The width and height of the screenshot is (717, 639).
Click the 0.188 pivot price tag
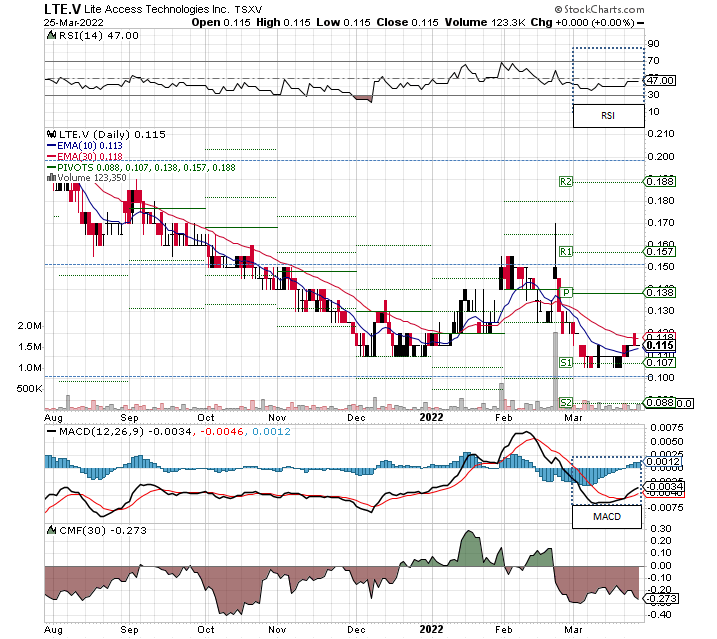point(661,182)
